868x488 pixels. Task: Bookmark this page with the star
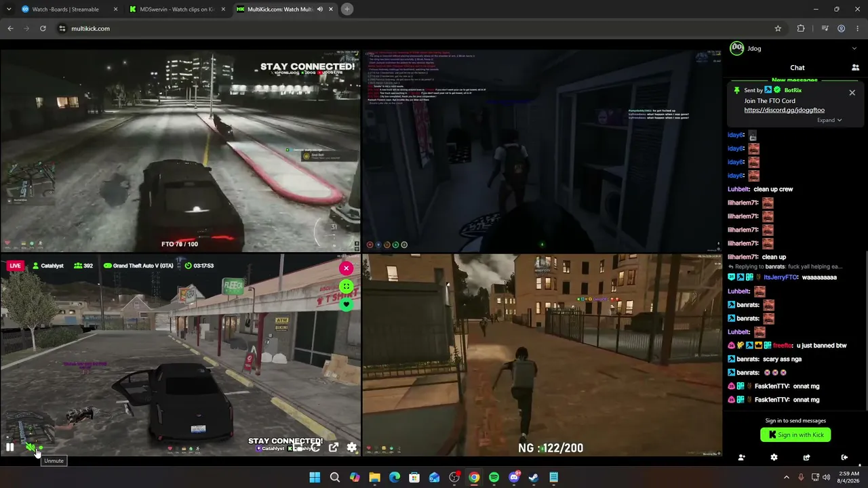[x=778, y=28]
